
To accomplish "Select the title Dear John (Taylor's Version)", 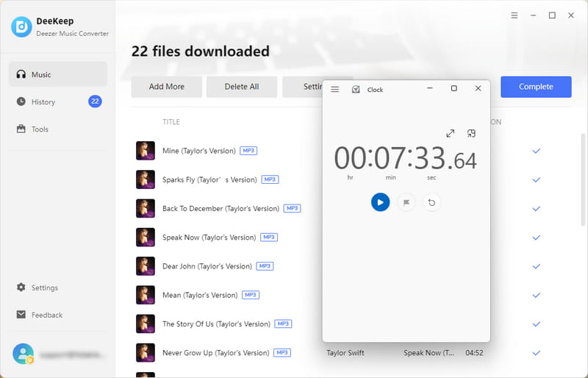I will pos(207,266).
